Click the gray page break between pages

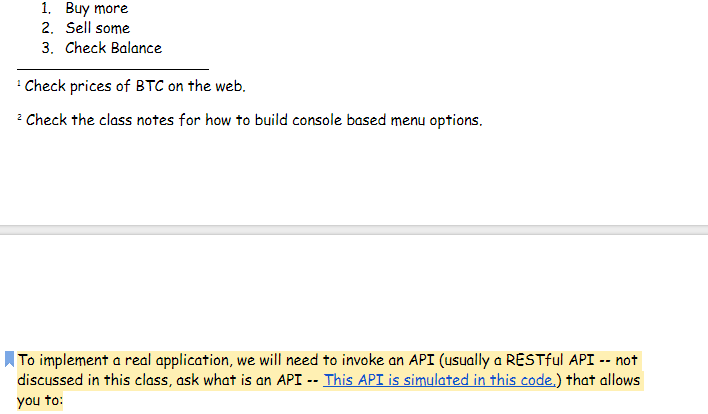tap(354, 230)
